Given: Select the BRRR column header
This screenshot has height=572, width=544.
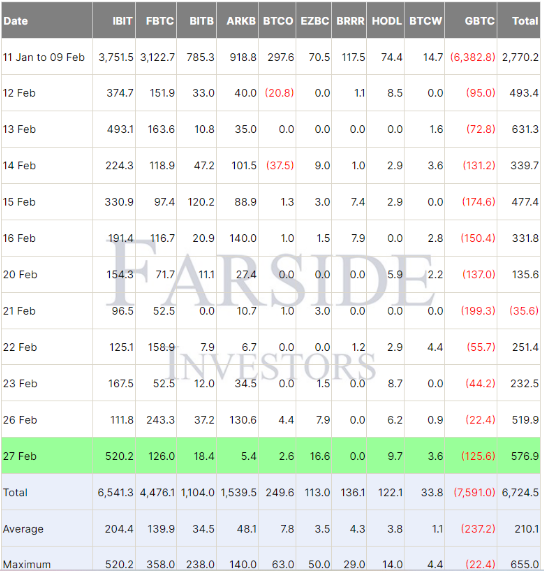Looking at the screenshot, I should click(x=349, y=21).
